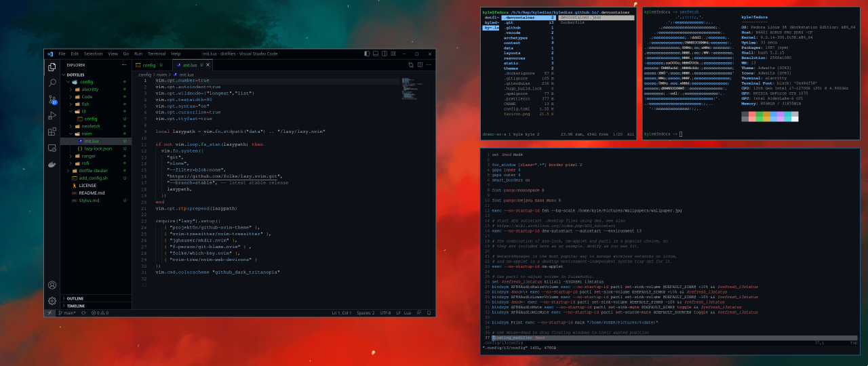Open the File menu
Viewport: 868px width, 366px height.
62,54
